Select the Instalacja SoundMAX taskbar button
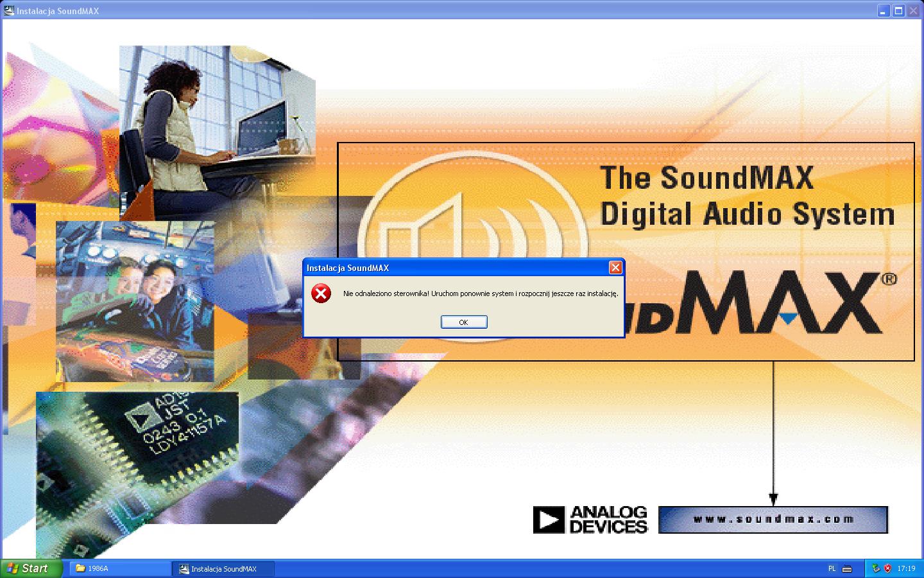This screenshot has width=924, height=578. pyautogui.click(x=224, y=568)
